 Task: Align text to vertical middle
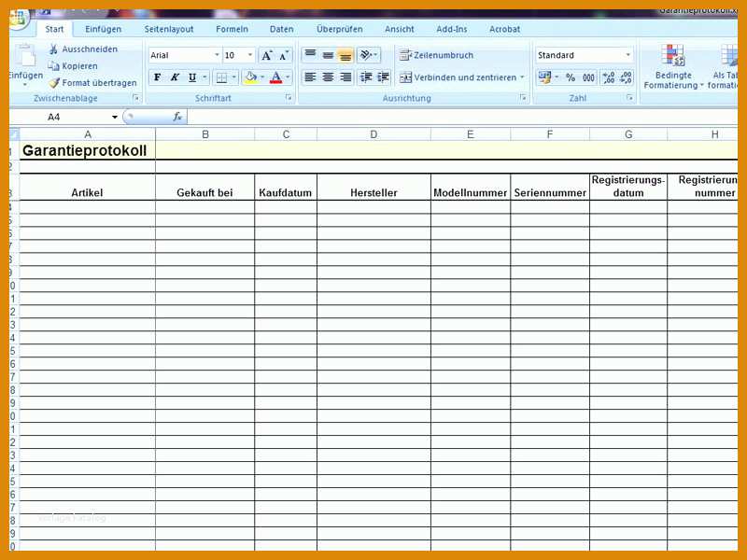tap(328, 55)
